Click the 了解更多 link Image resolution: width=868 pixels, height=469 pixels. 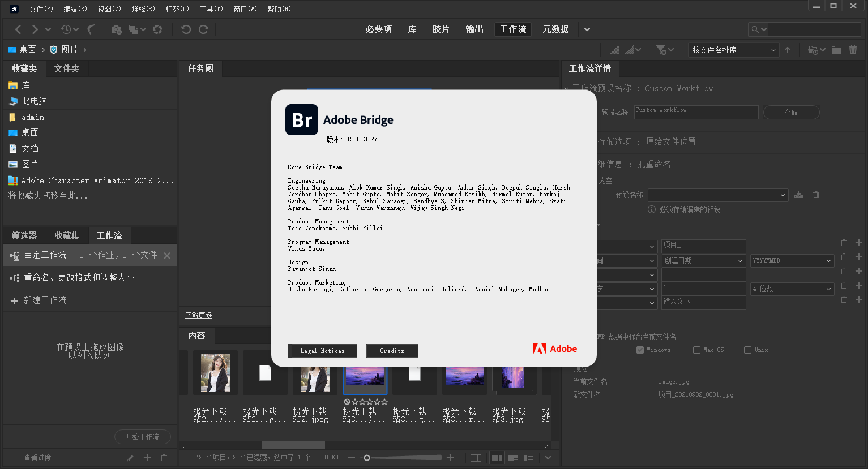point(199,315)
